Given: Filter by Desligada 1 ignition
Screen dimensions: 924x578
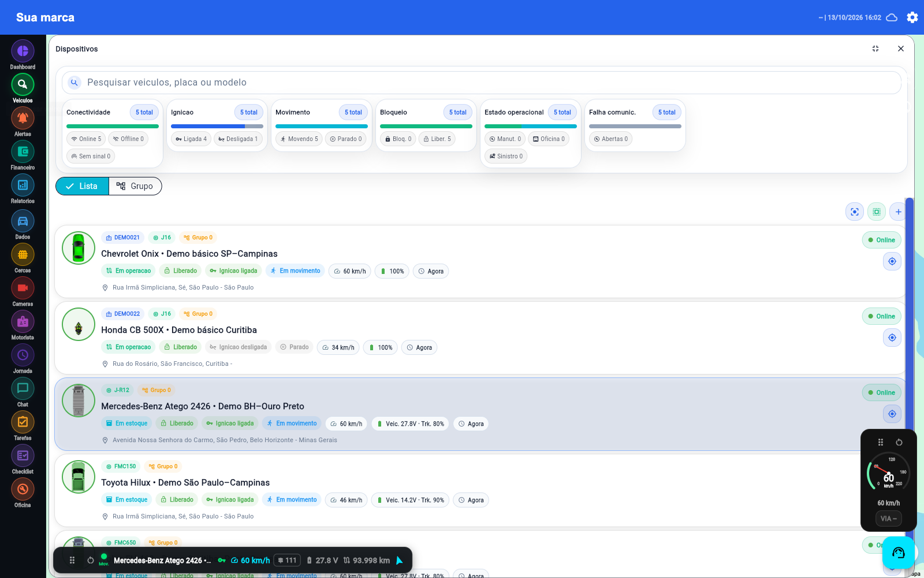Looking at the screenshot, I should (x=238, y=139).
